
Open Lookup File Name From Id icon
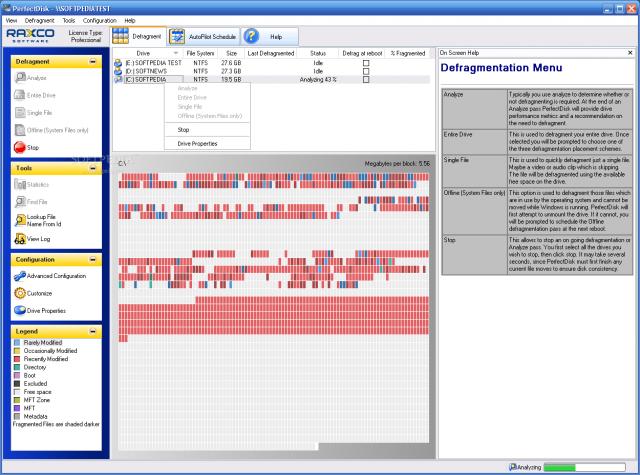20,220
